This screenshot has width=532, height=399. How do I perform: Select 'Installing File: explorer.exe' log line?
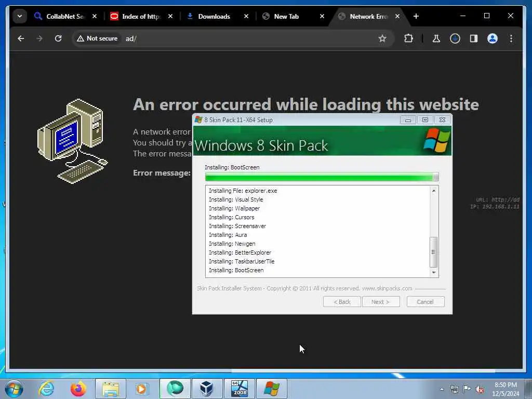(243, 191)
